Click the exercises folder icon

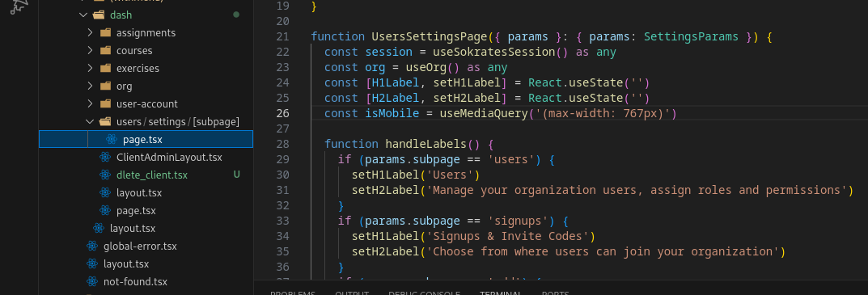[105, 68]
